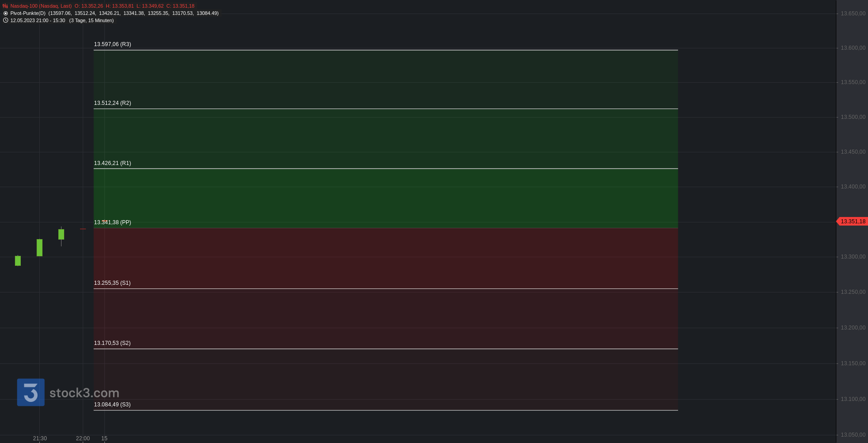Select the PP pivot label 13.341,38
Screen dimensions: 868x443
pos(113,222)
